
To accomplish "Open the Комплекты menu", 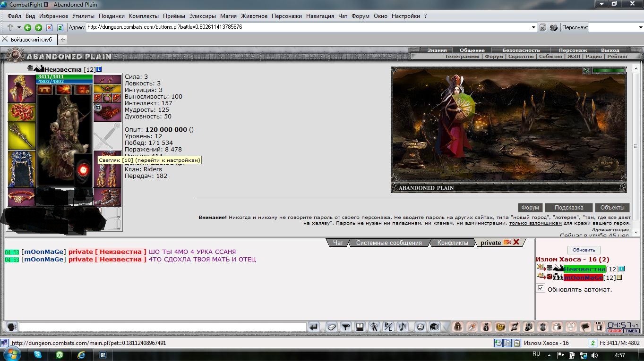I will [144, 16].
